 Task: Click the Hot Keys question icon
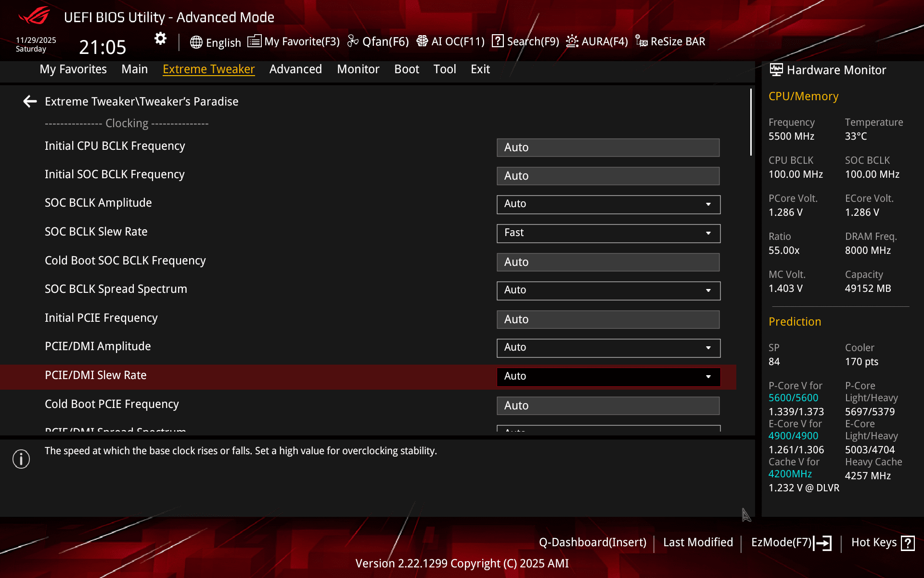pos(908,543)
